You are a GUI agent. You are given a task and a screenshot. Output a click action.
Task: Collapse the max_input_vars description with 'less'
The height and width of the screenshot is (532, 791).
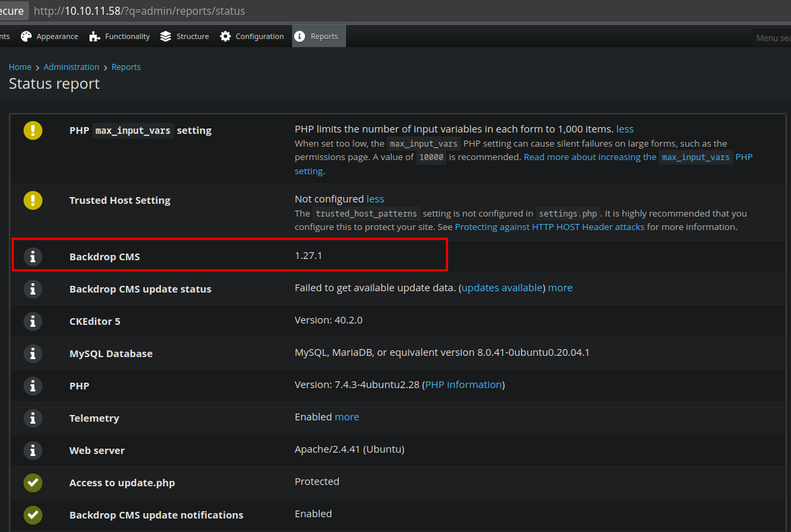click(x=625, y=129)
